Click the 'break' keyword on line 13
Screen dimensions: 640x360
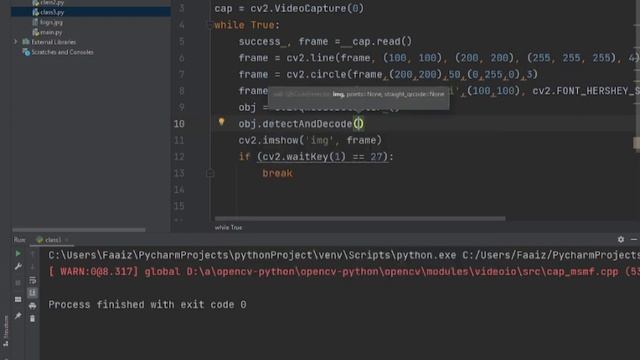pos(277,173)
